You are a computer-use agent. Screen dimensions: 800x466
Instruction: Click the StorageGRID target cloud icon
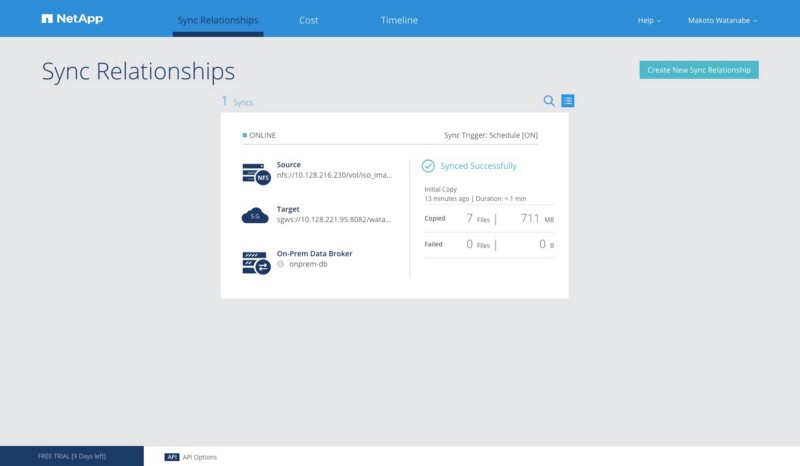coord(256,215)
